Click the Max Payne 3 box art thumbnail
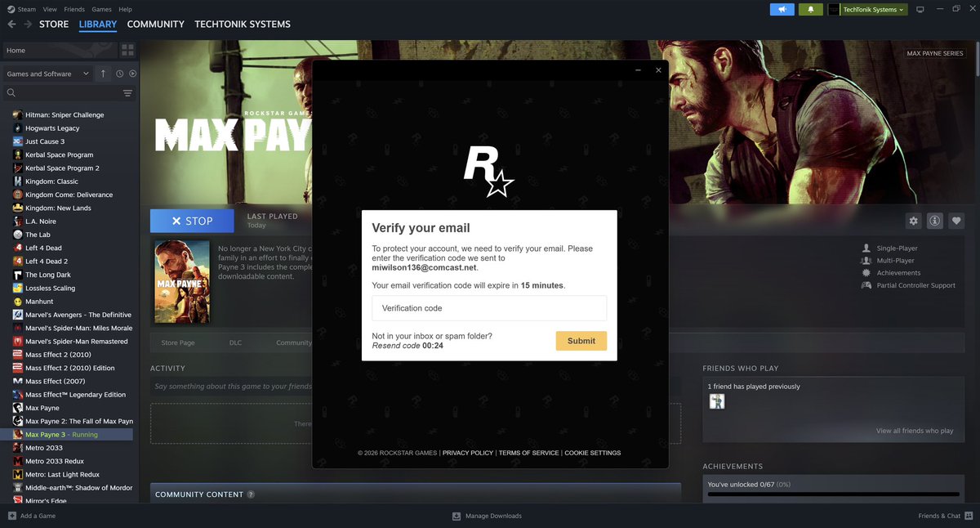The image size is (980, 528). pyautogui.click(x=182, y=282)
